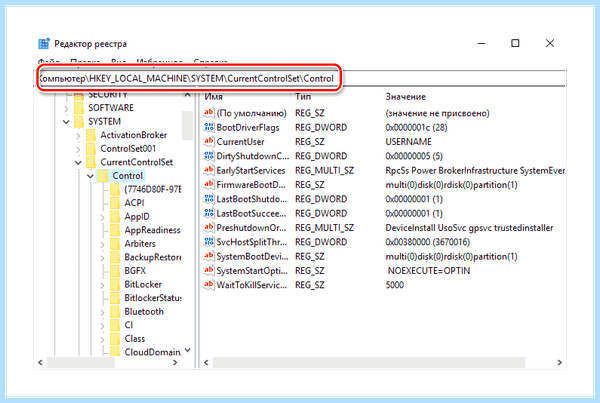
Task: Click the LastBootSuccee... DWORD icon
Action: (x=209, y=213)
